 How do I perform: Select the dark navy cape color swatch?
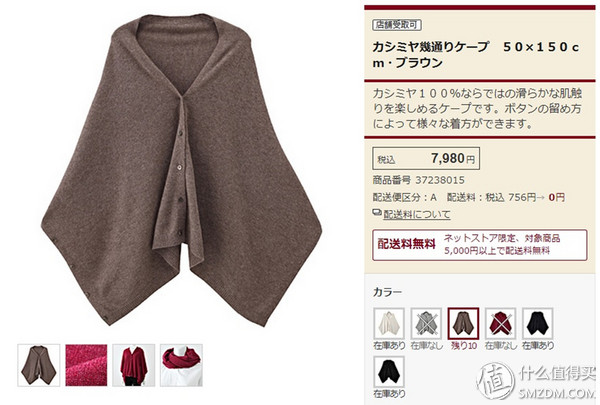538,323
